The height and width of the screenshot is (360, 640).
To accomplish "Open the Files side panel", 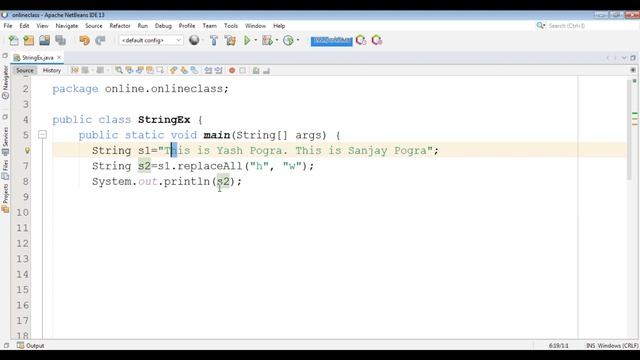I will (x=5, y=169).
